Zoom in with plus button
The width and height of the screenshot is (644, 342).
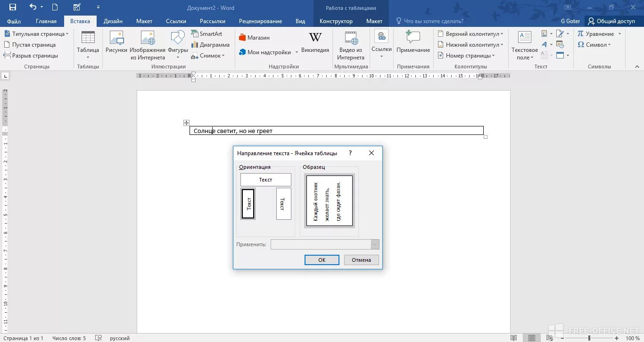pyautogui.click(x=617, y=338)
